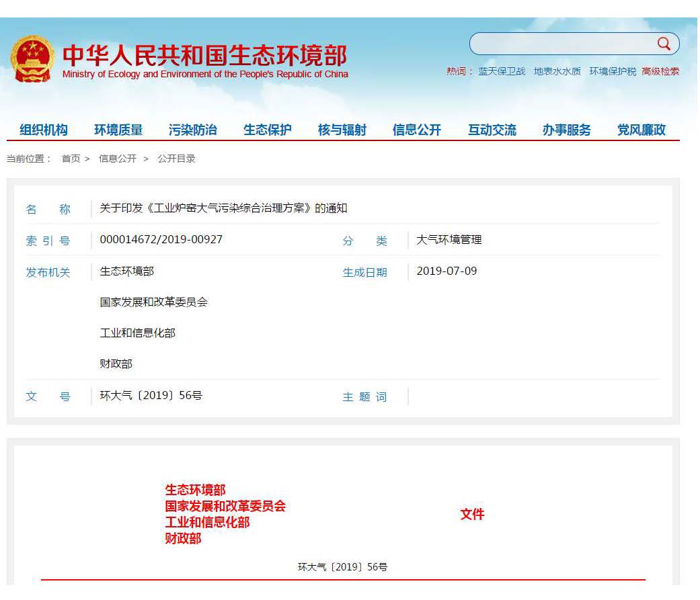
Task: Click the search magnifier icon
Action: (x=664, y=44)
